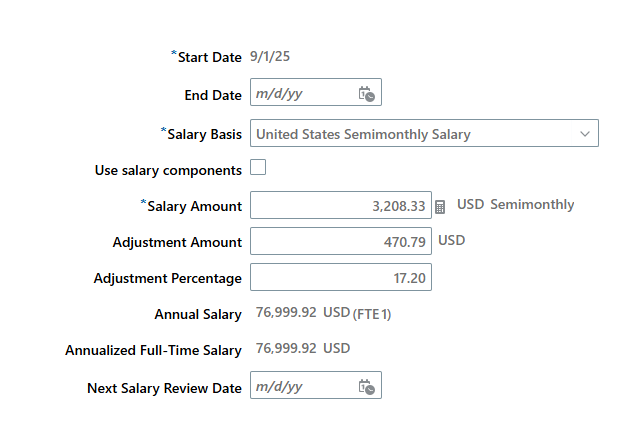Select the Adjustment Amount field showing 470.79
The width and height of the screenshot is (618, 422).
pyautogui.click(x=341, y=241)
